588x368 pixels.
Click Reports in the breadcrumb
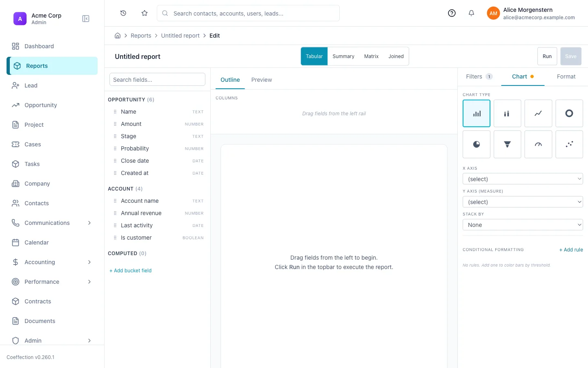click(x=141, y=36)
